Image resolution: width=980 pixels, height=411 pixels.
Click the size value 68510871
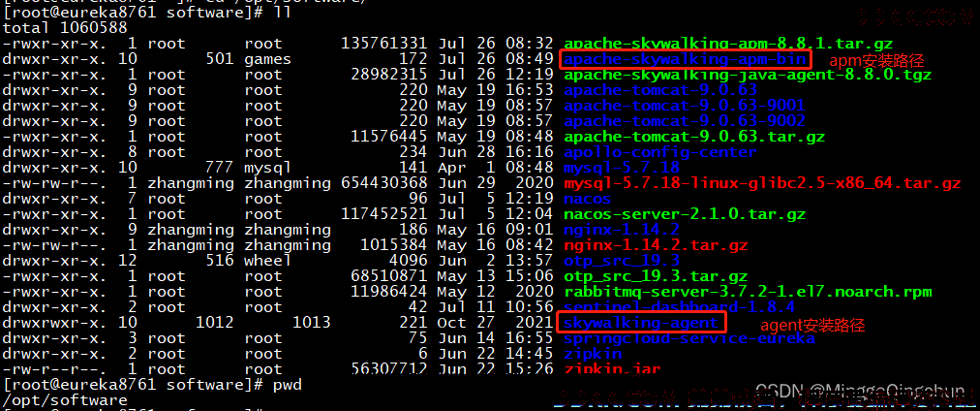pyautogui.click(x=388, y=276)
